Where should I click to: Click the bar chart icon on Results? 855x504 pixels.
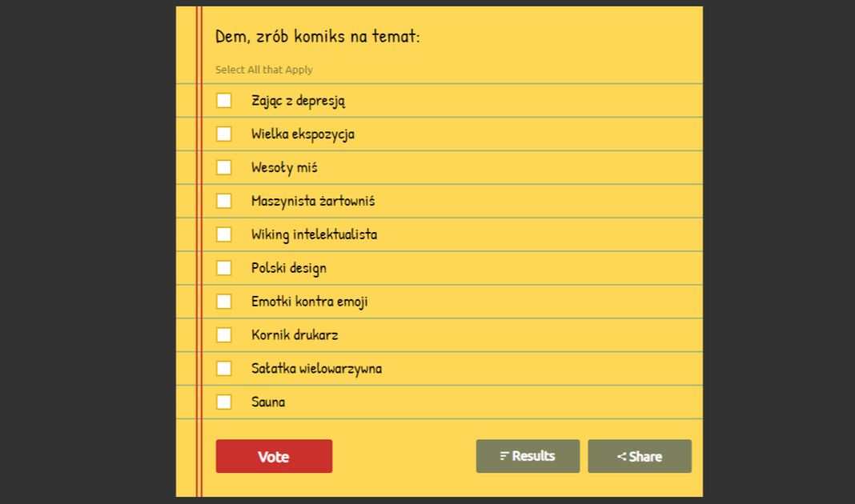pyautogui.click(x=504, y=456)
